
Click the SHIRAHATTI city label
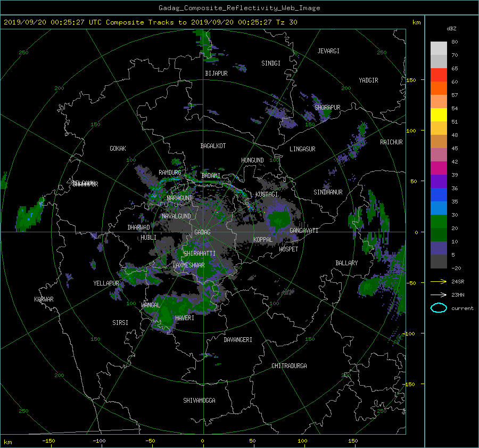tap(200, 254)
